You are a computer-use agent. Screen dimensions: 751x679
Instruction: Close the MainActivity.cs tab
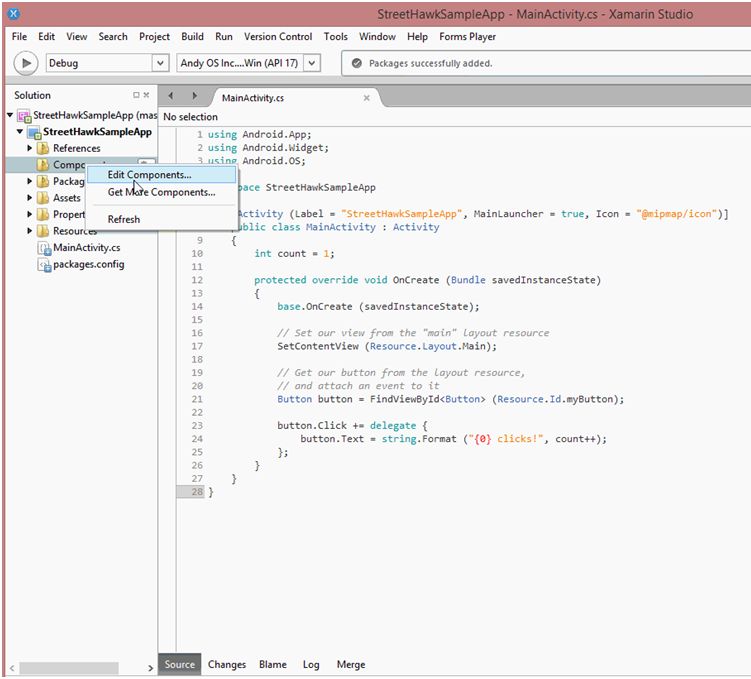pyautogui.click(x=366, y=98)
